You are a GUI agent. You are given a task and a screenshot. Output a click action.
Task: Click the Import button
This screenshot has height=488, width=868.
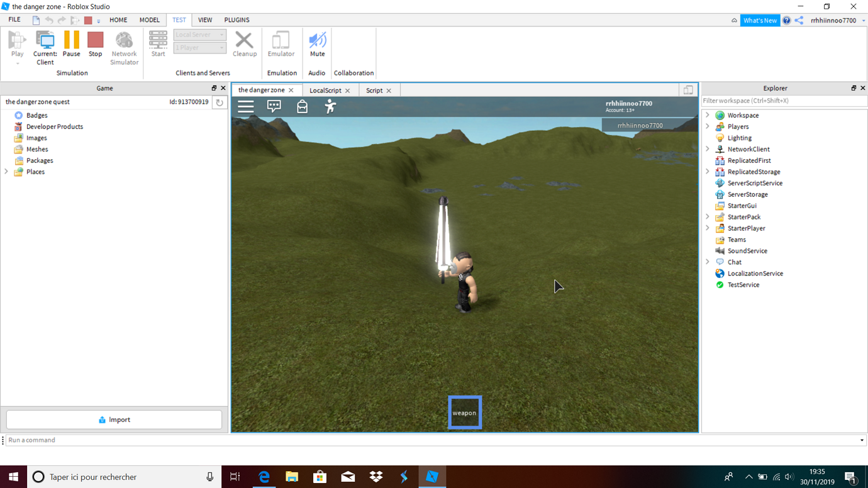pos(114,419)
